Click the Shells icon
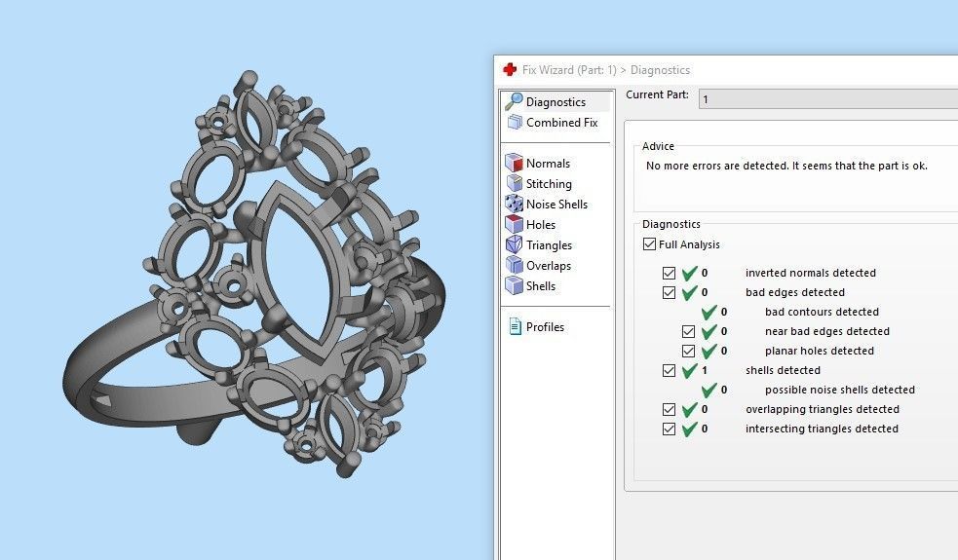Image resolution: width=958 pixels, height=560 pixels. (x=515, y=285)
